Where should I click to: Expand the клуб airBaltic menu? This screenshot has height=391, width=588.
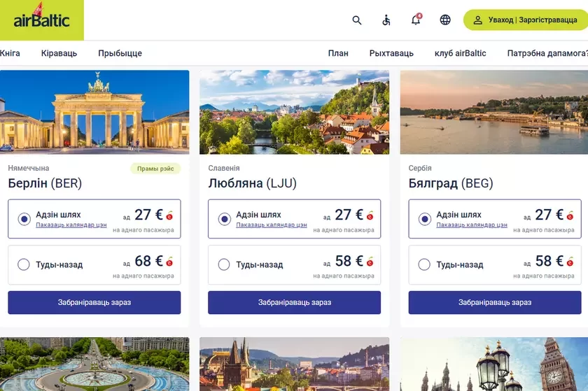tap(460, 53)
